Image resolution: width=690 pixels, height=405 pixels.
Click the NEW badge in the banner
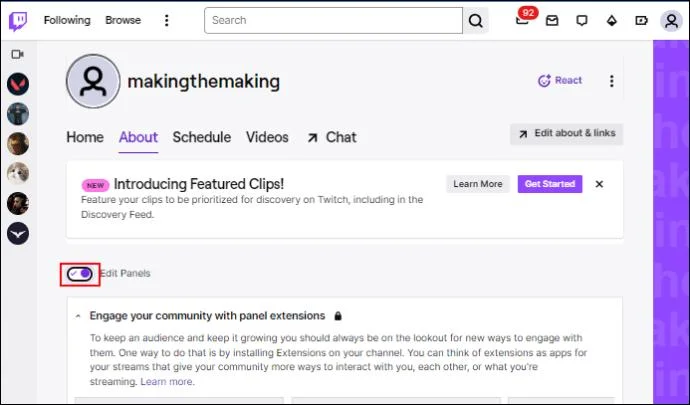pyautogui.click(x=95, y=185)
